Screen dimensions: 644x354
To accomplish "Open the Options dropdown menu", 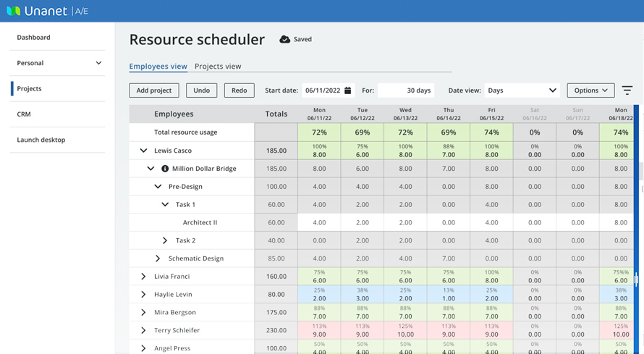I will point(590,90).
